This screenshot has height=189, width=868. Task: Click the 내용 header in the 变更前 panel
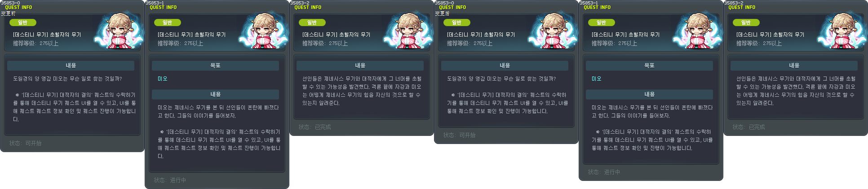pyautogui.click(x=71, y=66)
